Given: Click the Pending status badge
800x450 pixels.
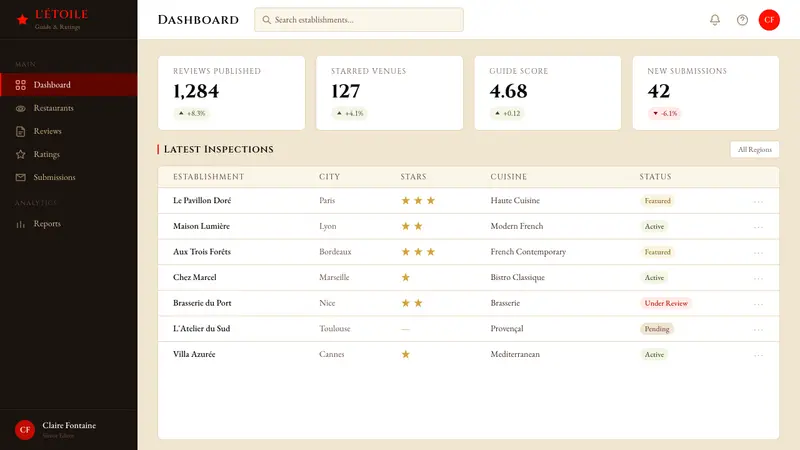Looking at the screenshot, I should click(657, 329).
